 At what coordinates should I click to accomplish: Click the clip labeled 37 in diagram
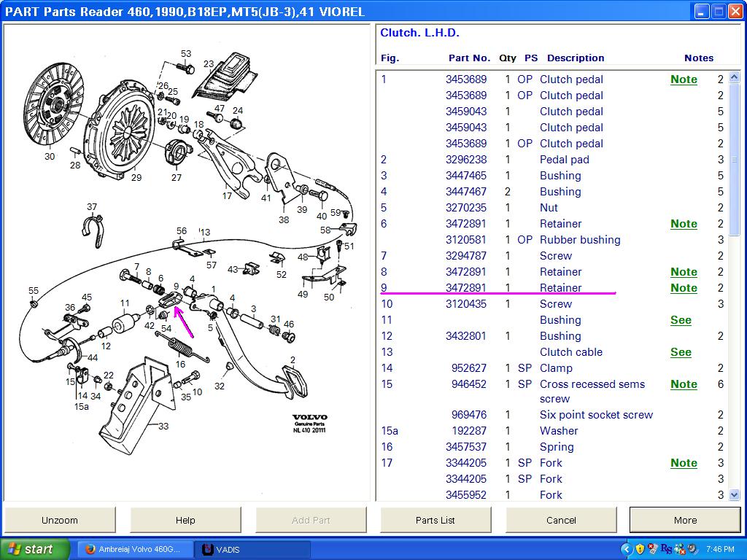click(93, 230)
